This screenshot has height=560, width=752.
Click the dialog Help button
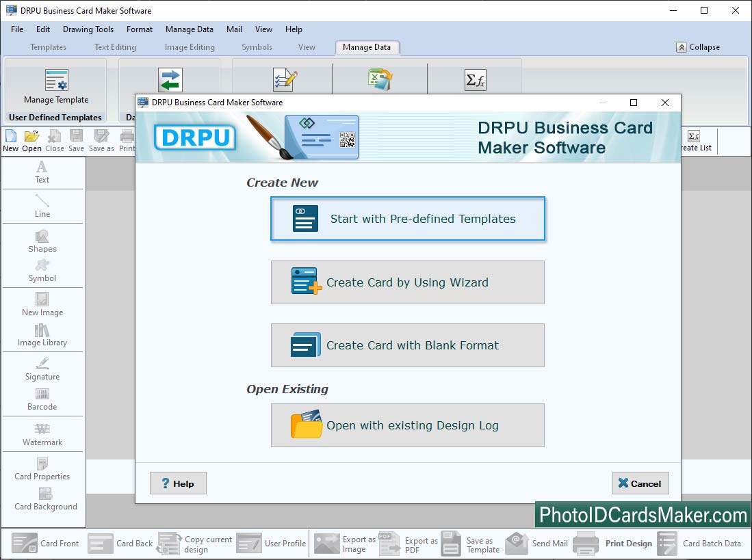[178, 483]
